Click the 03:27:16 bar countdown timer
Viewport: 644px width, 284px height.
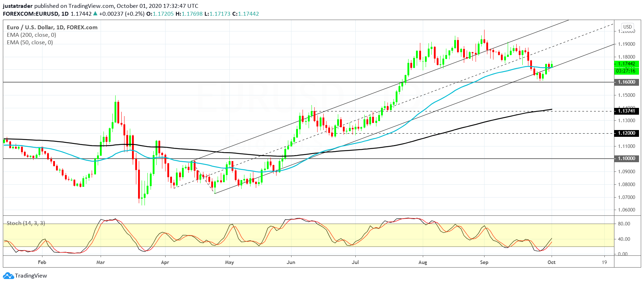(x=627, y=71)
